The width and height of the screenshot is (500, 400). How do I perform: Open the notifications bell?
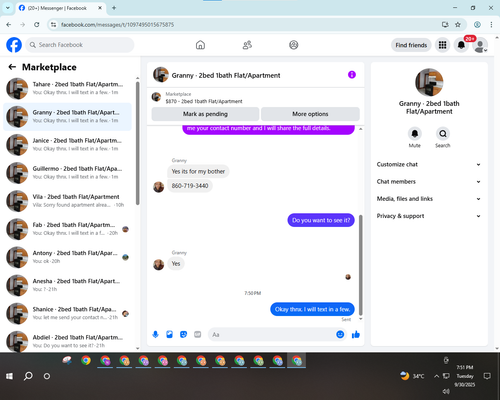[x=461, y=45]
